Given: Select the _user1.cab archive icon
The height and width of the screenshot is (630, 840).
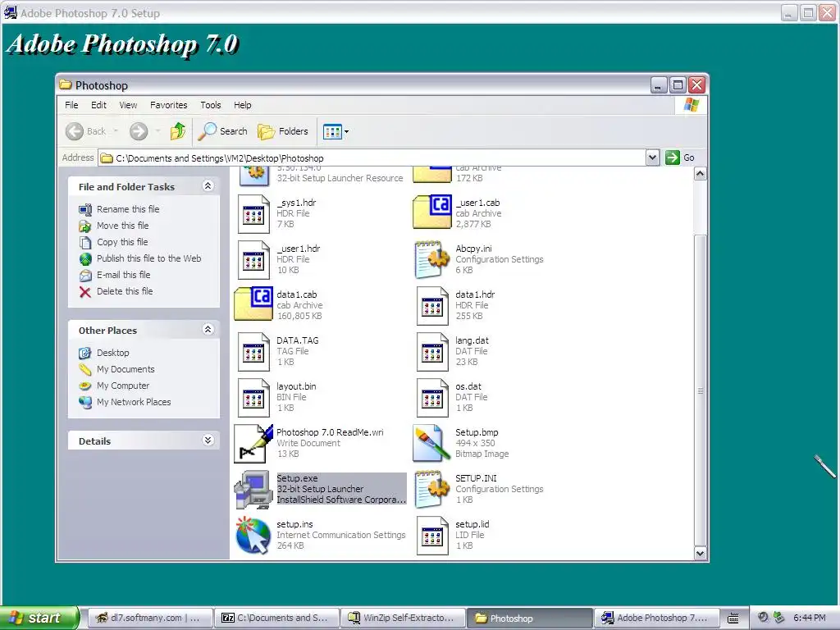Looking at the screenshot, I should click(432, 212).
